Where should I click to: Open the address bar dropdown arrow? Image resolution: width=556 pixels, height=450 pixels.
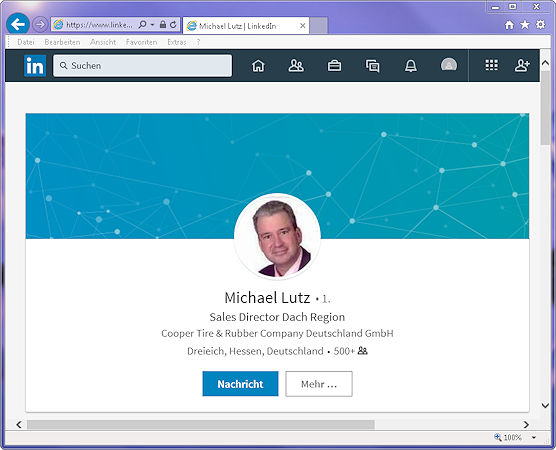(x=152, y=24)
